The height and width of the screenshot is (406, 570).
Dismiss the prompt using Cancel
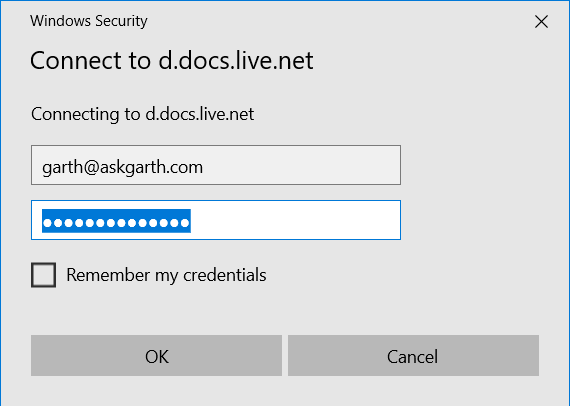tap(413, 355)
